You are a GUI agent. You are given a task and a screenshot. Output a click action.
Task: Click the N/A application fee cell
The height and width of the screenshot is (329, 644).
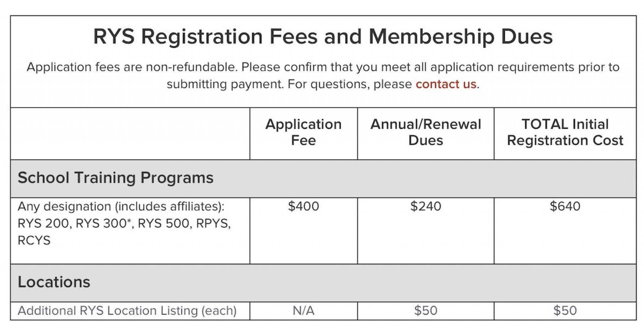(x=303, y=311)
